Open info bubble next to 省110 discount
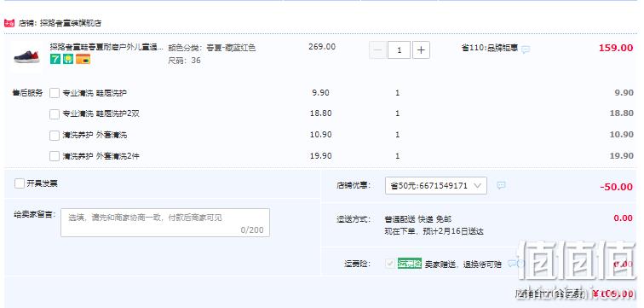Screen dimensions: 644x308 coord(526,49)
